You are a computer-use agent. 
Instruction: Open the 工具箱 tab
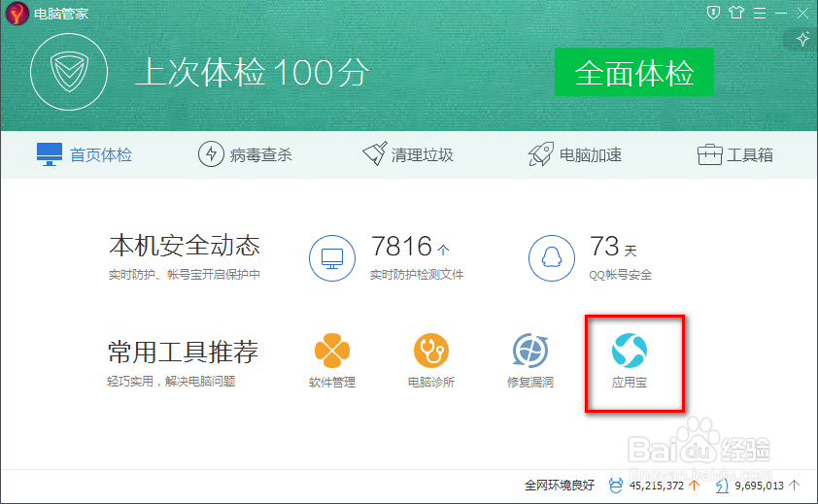tap(735, 155)
